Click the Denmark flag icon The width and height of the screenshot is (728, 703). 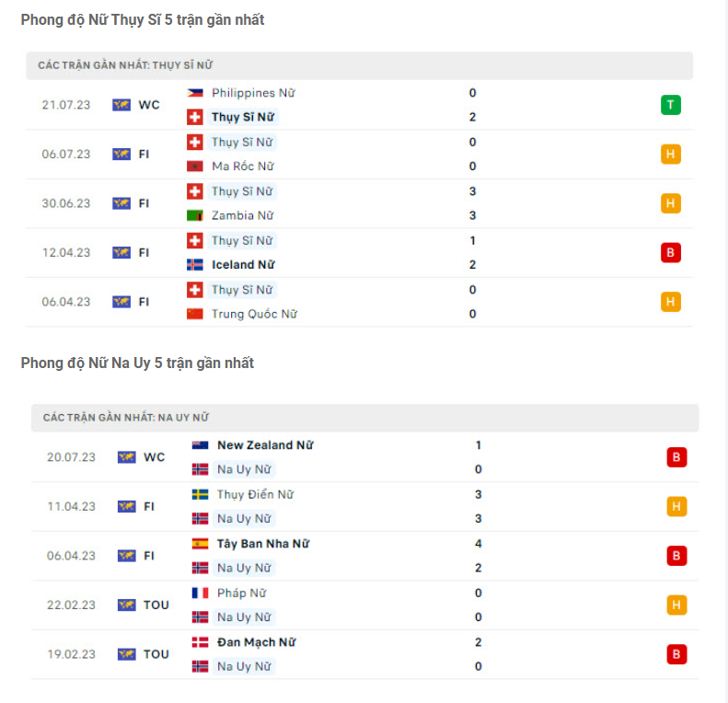[200, 642]
